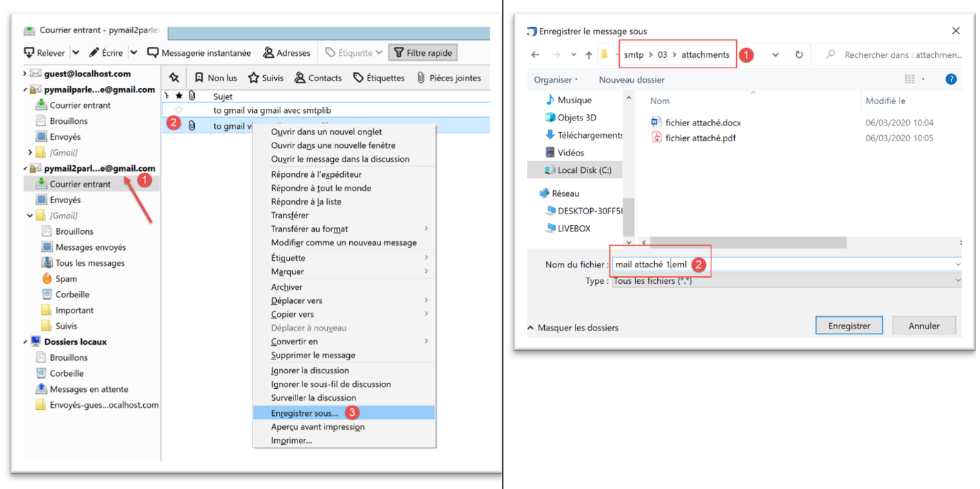The height and width of the screenshot is (489, 980).
Task: Click the refresh button in save dialog
Action: [x=799, y=54]
